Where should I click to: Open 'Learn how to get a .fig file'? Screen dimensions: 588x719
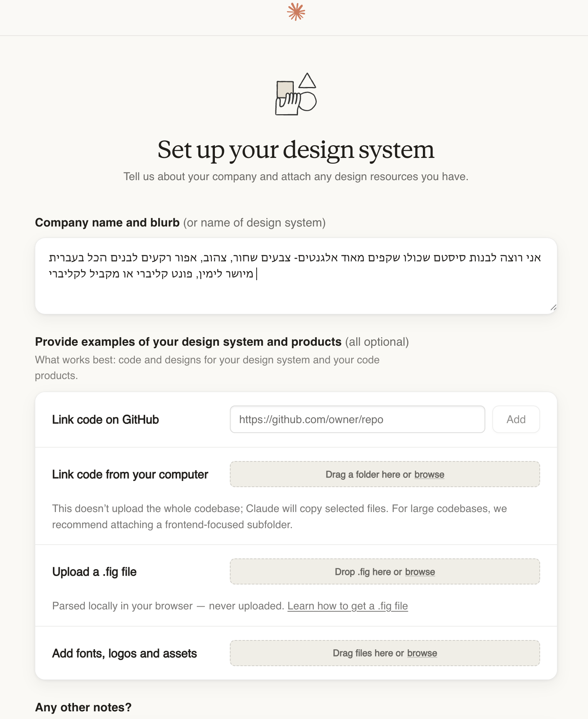(x=347, y=606)
